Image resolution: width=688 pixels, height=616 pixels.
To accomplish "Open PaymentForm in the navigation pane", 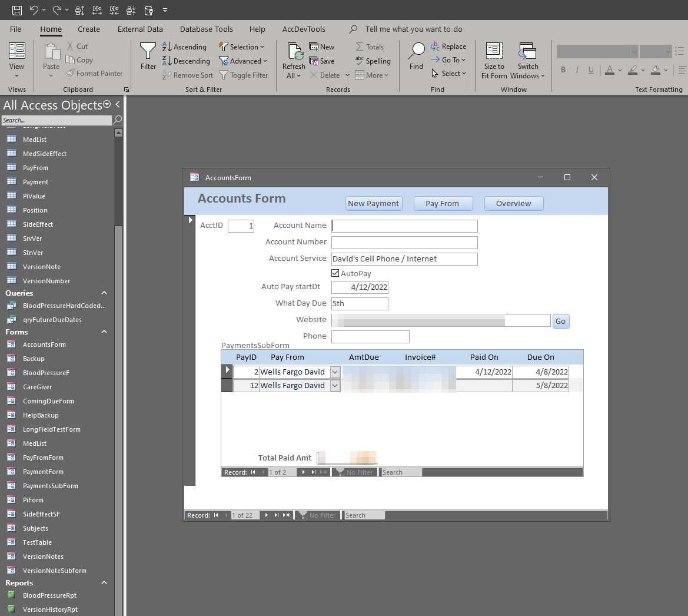I will tap(43, 472).
